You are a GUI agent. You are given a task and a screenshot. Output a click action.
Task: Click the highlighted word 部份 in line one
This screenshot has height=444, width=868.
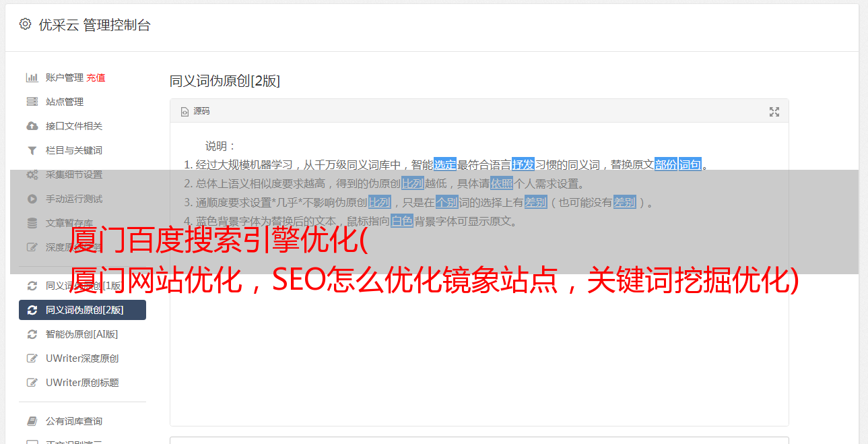pos(665,164)
